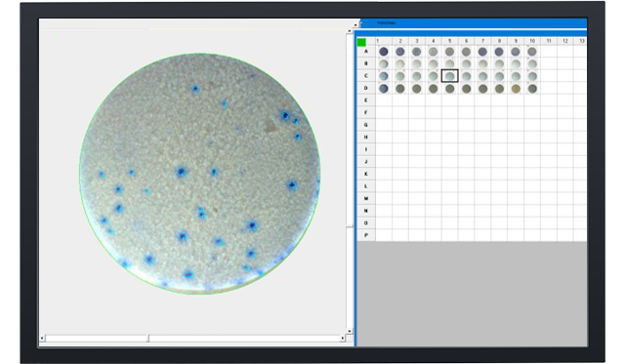Select well D4 thumbnail
This screenshot has width=625, height=364.
(434, 89)
